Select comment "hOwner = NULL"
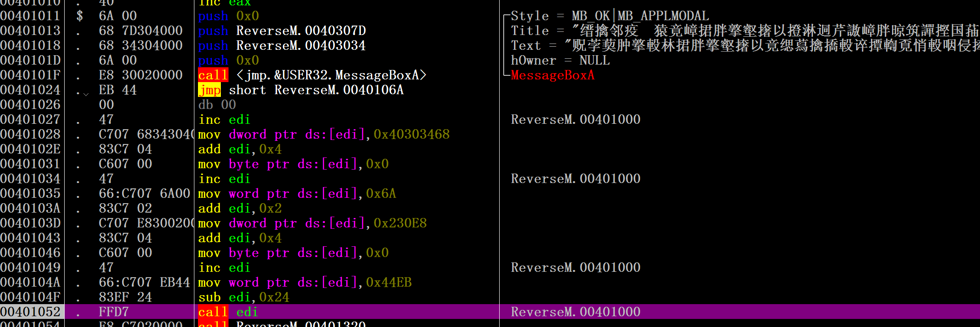 coord(560,61)
